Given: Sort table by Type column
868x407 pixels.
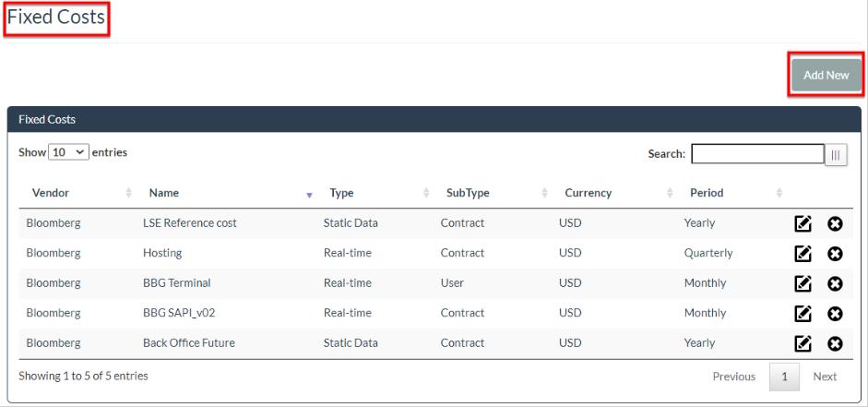Looking at the screenshot, I should click(x=342, y=193).
